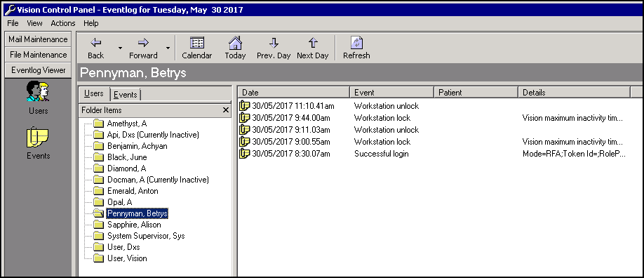644x278 pixels.
Task: Open the Back history dropdown arrow
Action: 120,48
